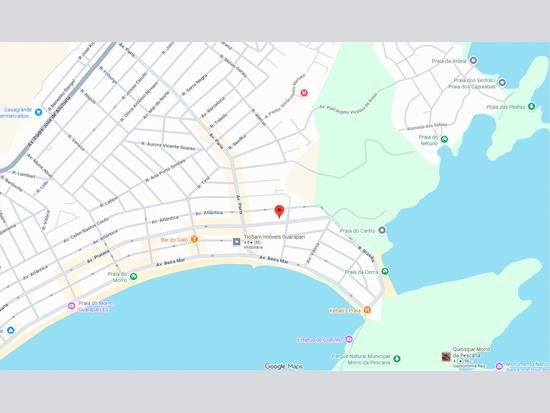The image size is (550, 413).
Task: Select the Bar do Gato restaurant icon
Action: [x=194, y=239]
